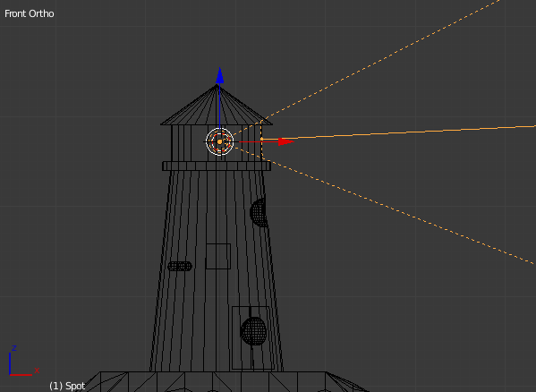The width and height of the screenshot is (536, 392).
Task: Click the blue Z-axis manipulator arrow
Action: 220,76
